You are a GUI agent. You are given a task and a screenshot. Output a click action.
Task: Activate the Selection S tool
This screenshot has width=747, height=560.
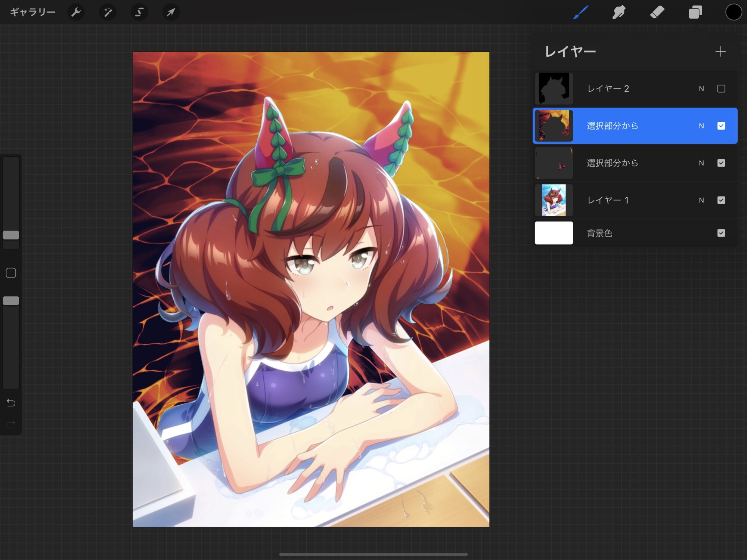pyautogui.click(x=139, y=12)
